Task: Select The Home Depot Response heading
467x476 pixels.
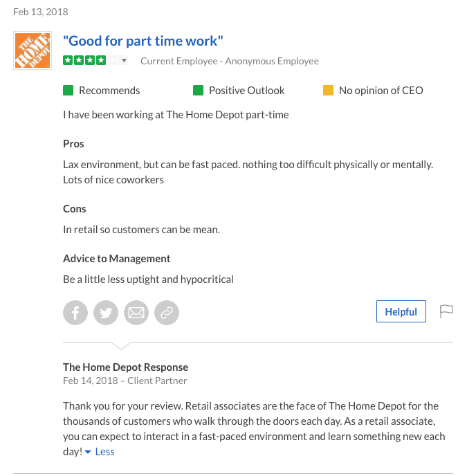Action: (125, 367)
